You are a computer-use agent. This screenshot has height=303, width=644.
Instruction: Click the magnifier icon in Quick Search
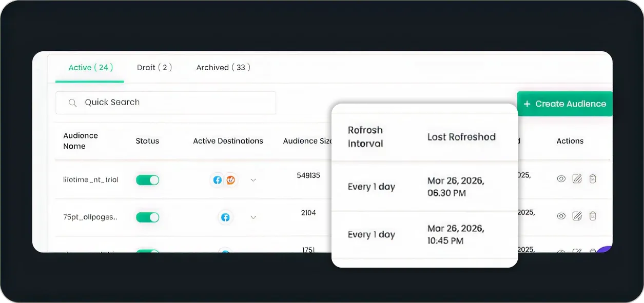tap(73, 103)
